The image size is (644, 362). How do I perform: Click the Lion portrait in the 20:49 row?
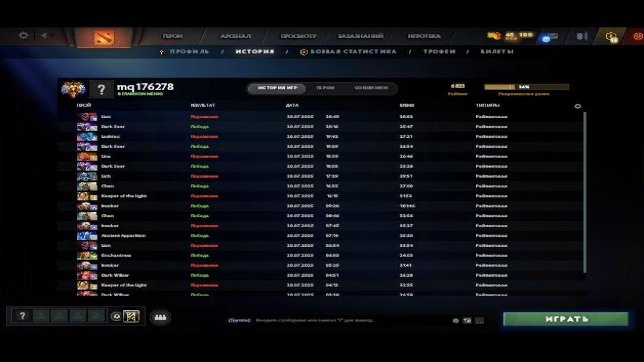tap(87, 117)
